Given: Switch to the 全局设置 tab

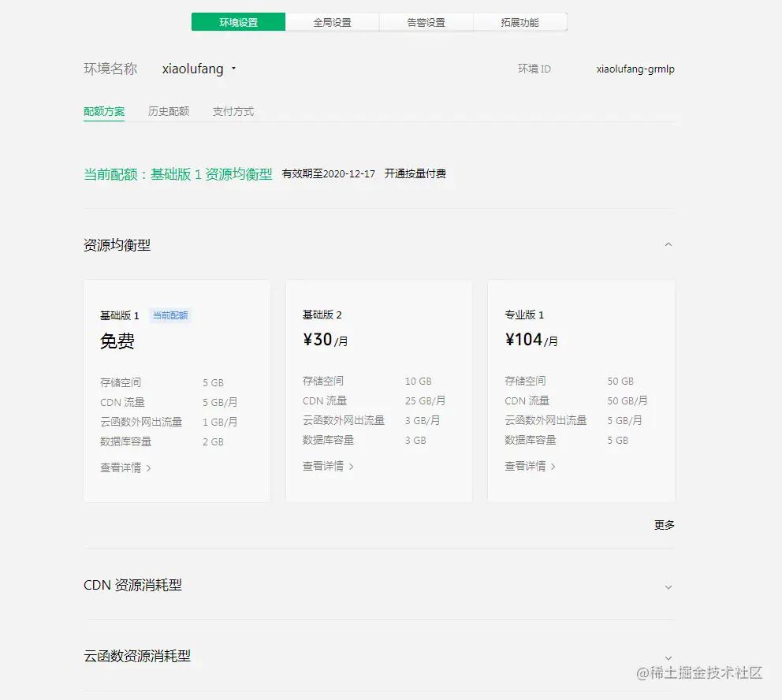Looking at the screenshot, I should click(333, 21).
